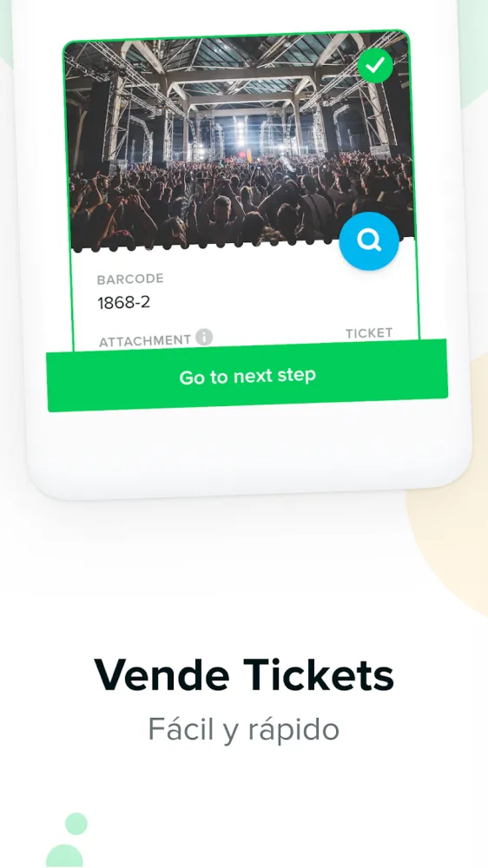Click the BARCODE field label
This screenshot has width=488, height=868.
click(130, 279)
